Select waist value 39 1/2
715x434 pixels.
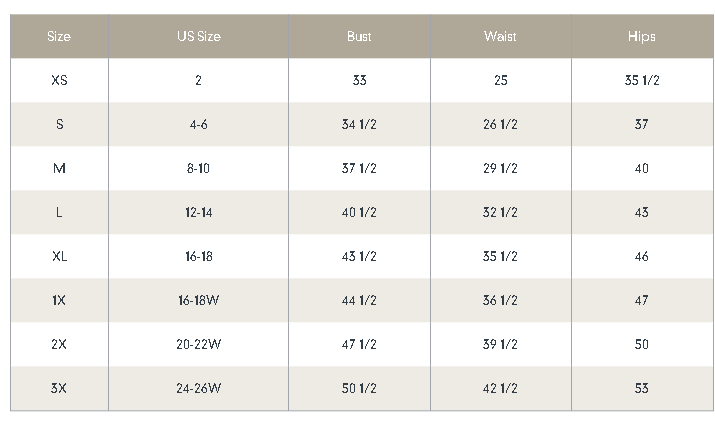tap(500, 344)
